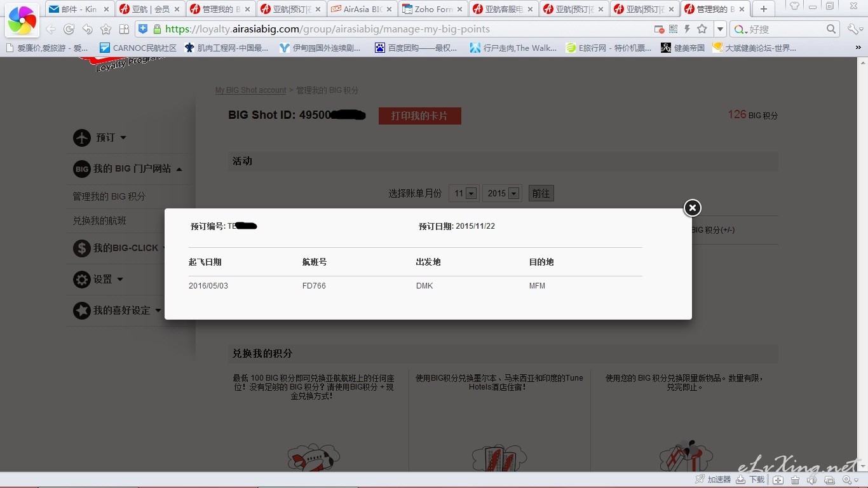Viewport: 868px width, 488px height.
Task: Open bookmark 肌肉工程网
Action: click(x=226, y=48)
